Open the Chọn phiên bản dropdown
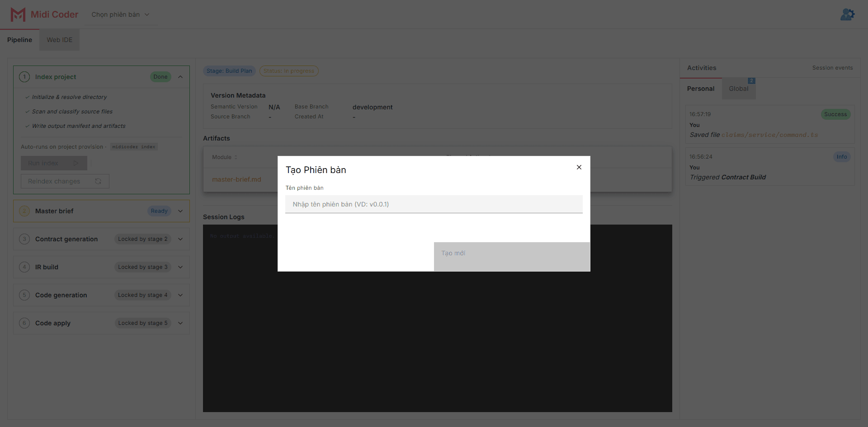This screenshot has width=868, height=427. [120, 14]
